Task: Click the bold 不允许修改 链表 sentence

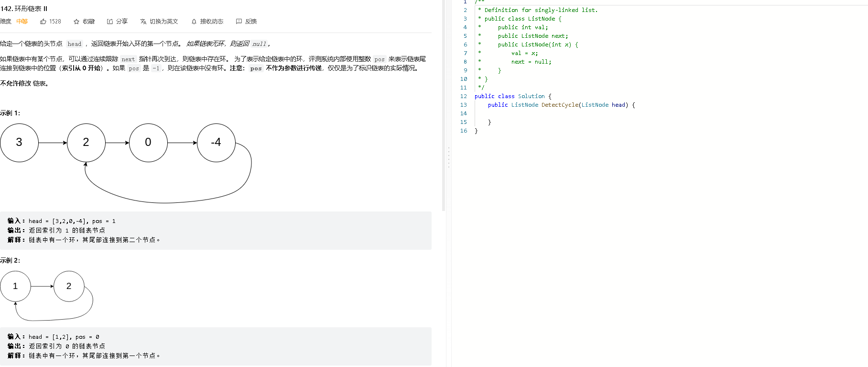Action: pyautogui.click(x=24, y=83)
